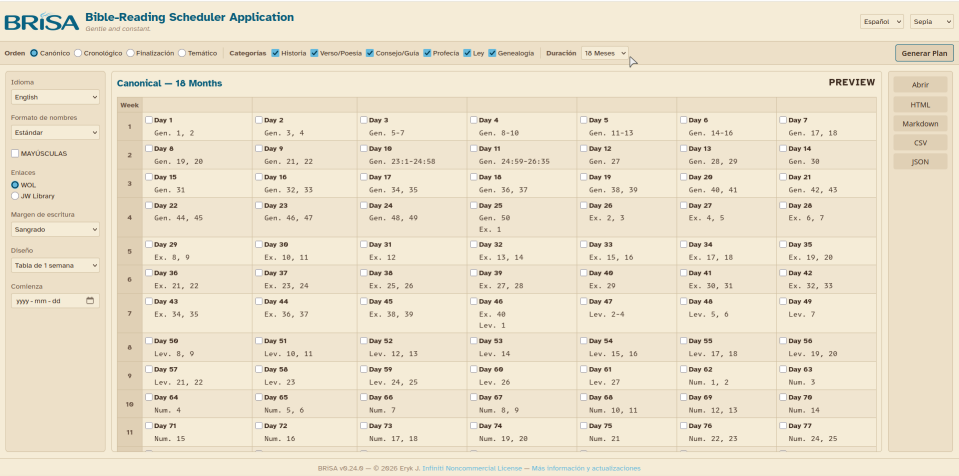Click the Week column header
The image size is (959, 476).
coord(130,105)
